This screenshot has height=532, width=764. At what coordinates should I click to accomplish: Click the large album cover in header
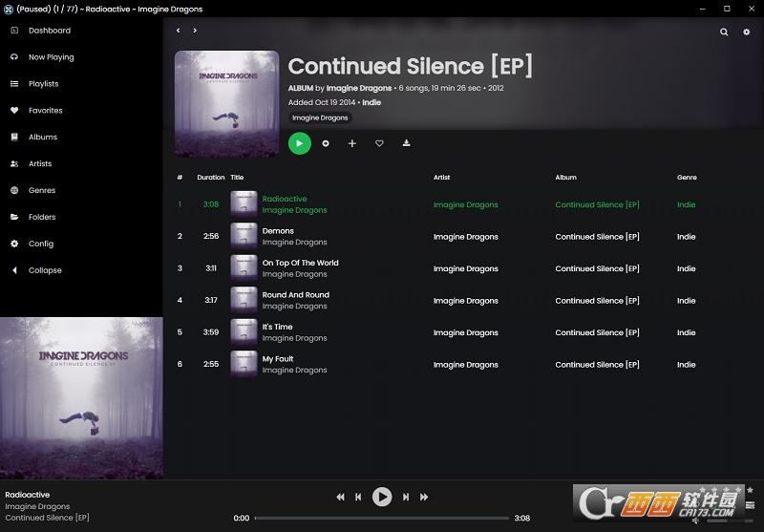(x=226, y=104)
